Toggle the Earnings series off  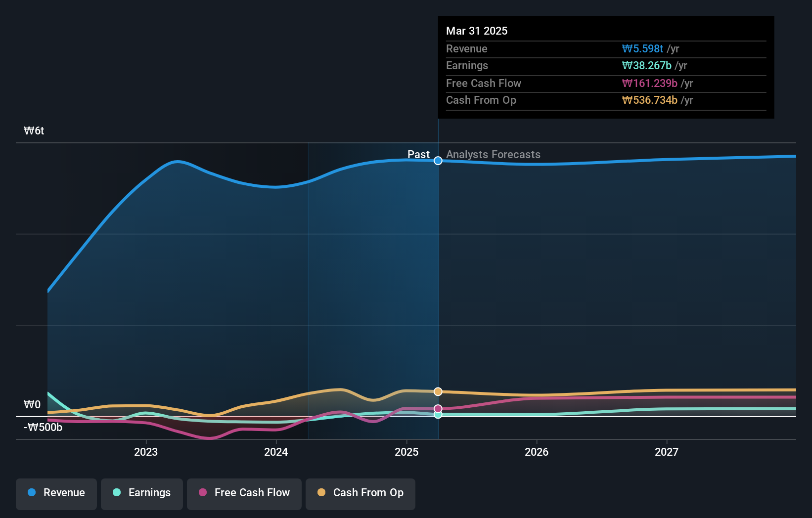click(x=142, y=493)
